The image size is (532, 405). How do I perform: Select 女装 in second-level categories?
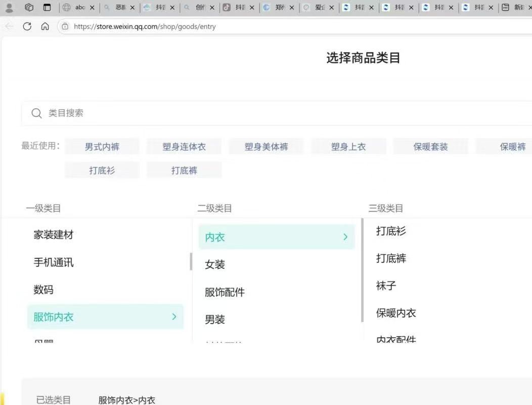point(215,265)
